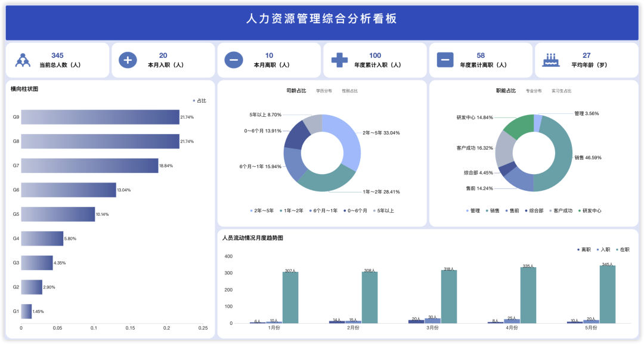Click the birthday cake icon for 平均年龄
This screenshot has height=344, width=644.
pyautogui.click(x=551, y=60)
